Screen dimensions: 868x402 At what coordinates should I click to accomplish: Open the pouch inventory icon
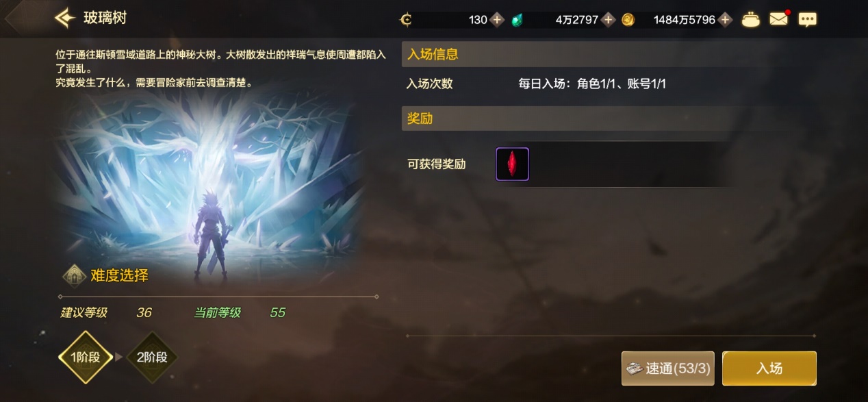click(751, 20)
